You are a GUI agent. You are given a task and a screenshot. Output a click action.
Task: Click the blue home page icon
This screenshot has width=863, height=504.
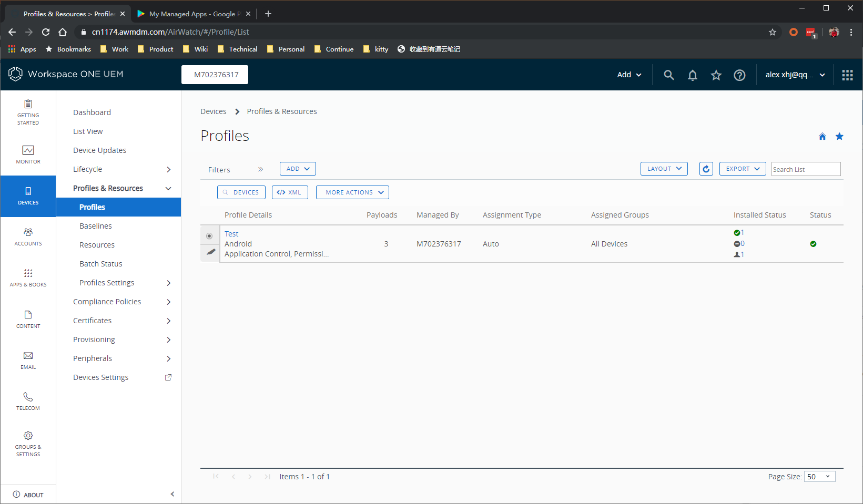coord(823,137)
